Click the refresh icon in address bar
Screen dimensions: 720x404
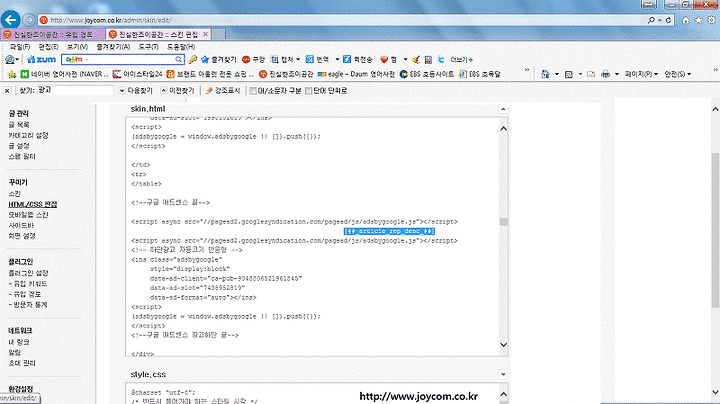tap(669, 20)
